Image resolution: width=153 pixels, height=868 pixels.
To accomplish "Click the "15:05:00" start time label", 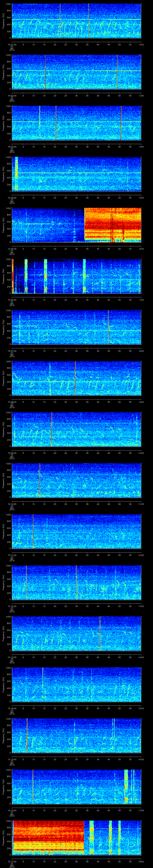I will tap(12, 249).
